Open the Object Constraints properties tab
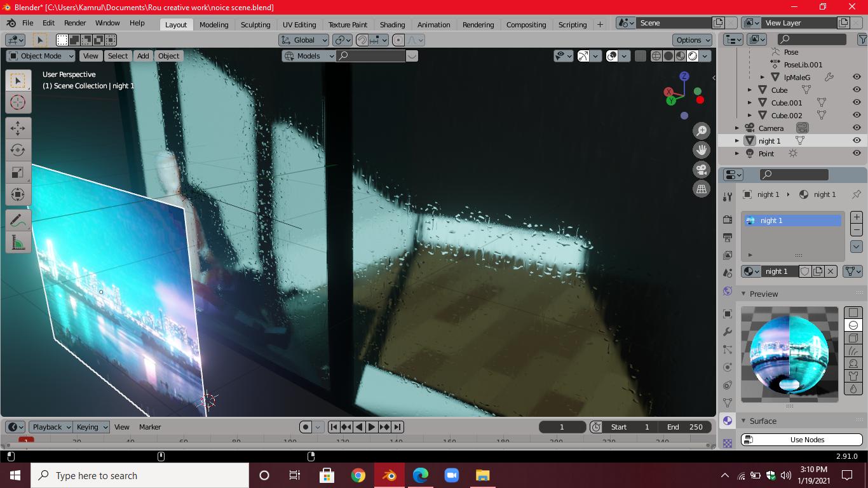868x488 pixels. [728, 385]
